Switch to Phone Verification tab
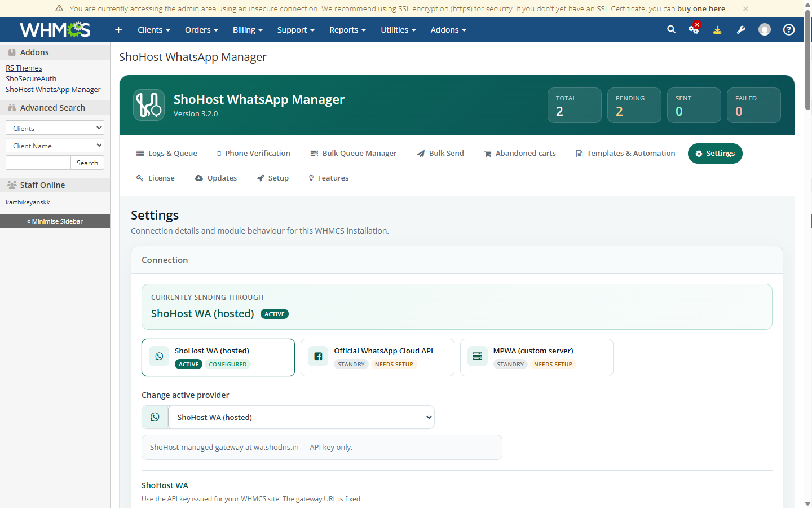This screenshot has width=812, height=508. [x=253, y=154]
